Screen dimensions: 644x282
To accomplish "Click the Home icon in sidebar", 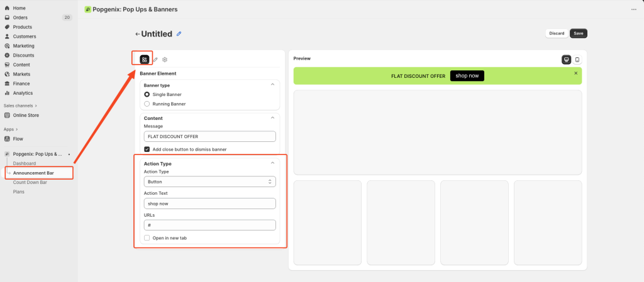I will point(7,8).
